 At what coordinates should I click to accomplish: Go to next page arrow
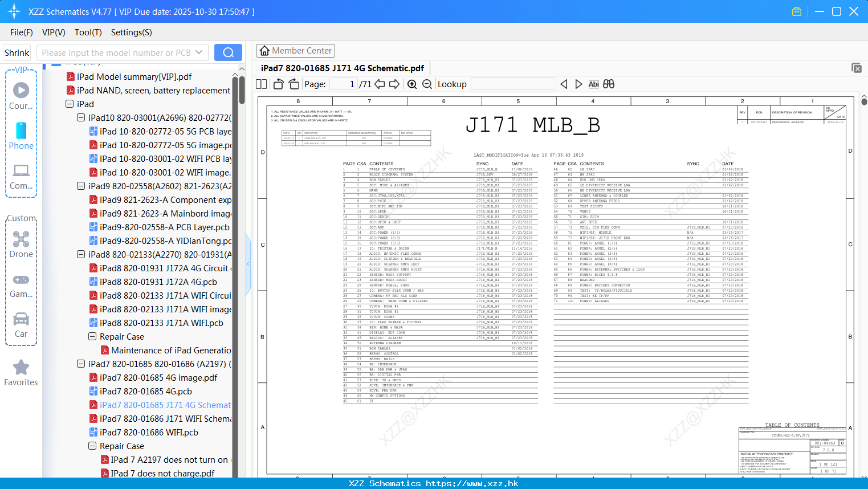394,84
